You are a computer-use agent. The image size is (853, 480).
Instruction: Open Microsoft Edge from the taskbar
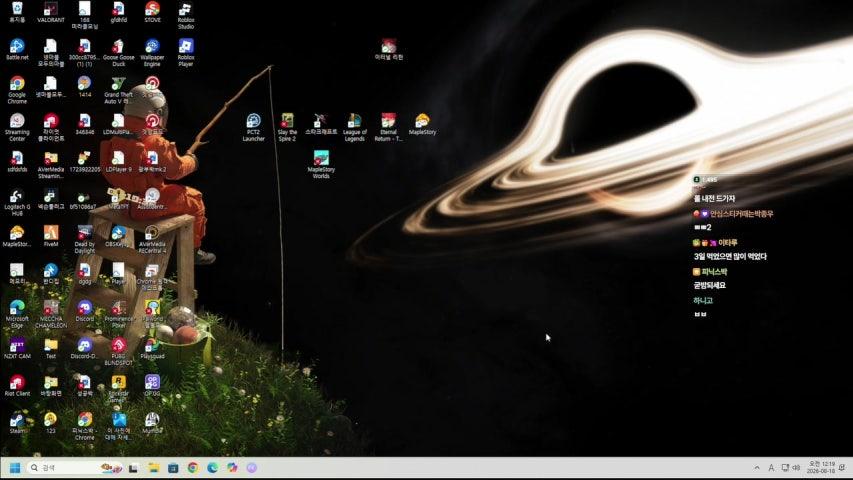[x=213, y=467]
